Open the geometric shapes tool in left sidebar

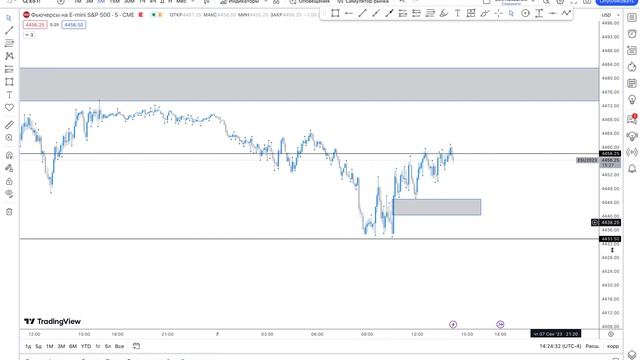(x=9, y=82)
